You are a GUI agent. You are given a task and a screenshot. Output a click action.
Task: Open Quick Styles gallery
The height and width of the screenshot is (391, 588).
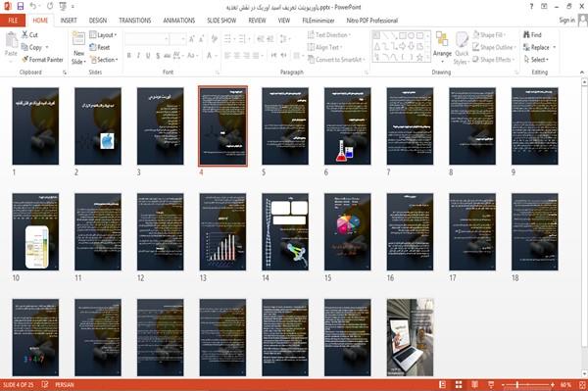[462, 48]
